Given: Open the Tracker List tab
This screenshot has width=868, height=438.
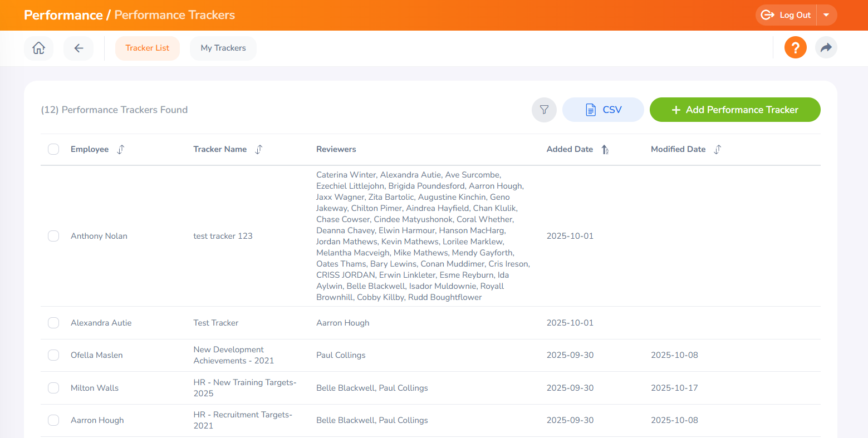Looking at the screenshot, I should pos(148,48).
